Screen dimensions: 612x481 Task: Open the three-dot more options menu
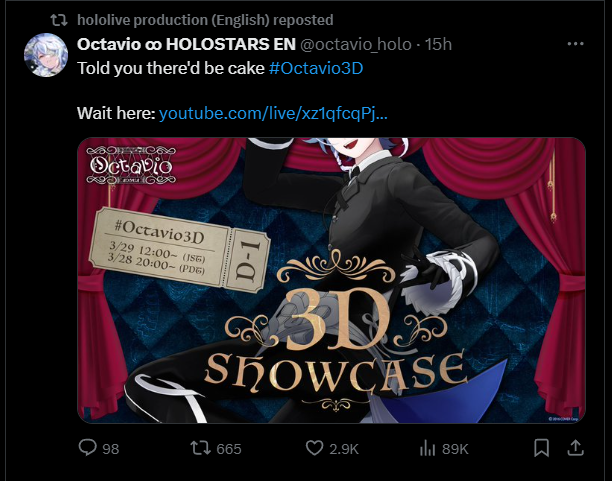tap(575, 44)
